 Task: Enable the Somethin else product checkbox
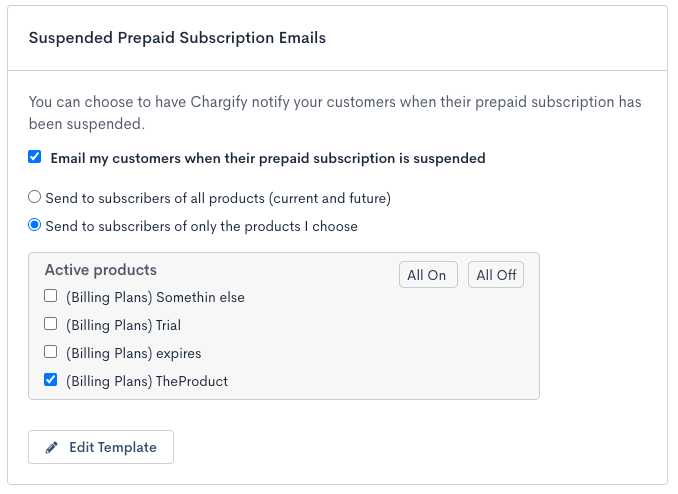pos(51,296)
